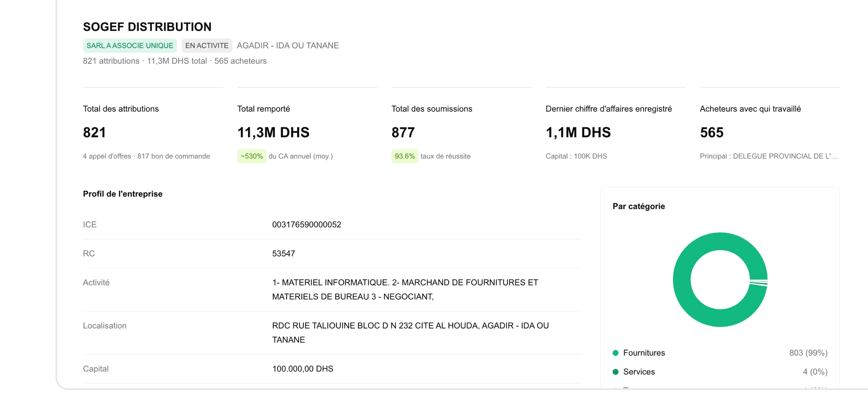Click the 565 acheteurs summary link
The width and height of the screenshot is (868, 403).
click(241, 60)
